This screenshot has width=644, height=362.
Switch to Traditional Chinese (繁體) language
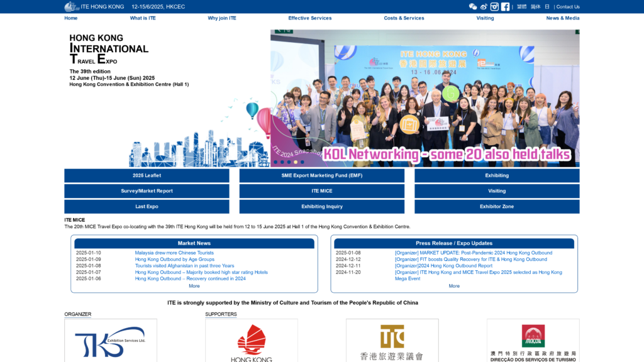coord(521,6)
